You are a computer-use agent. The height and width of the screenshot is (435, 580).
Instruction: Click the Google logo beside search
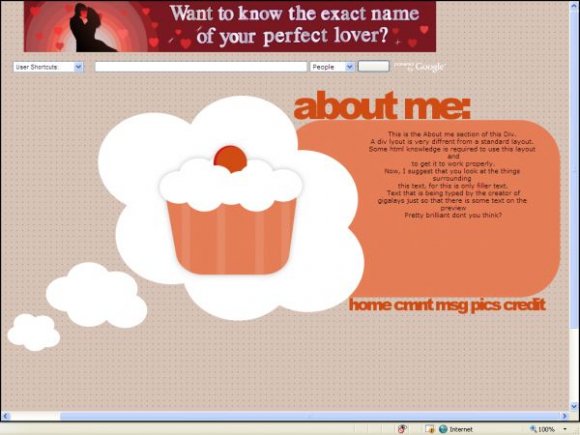(x=429, y=67)
